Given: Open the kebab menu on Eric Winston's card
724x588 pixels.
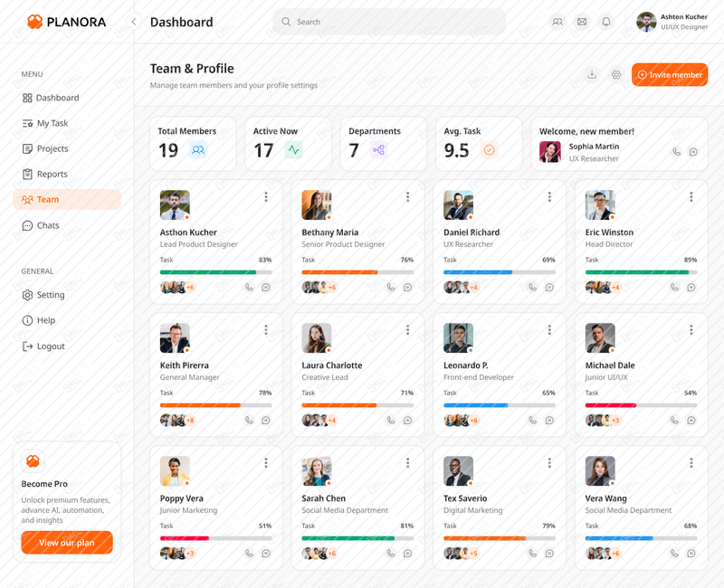Looking at the screenshot, I should click(691, 197).
